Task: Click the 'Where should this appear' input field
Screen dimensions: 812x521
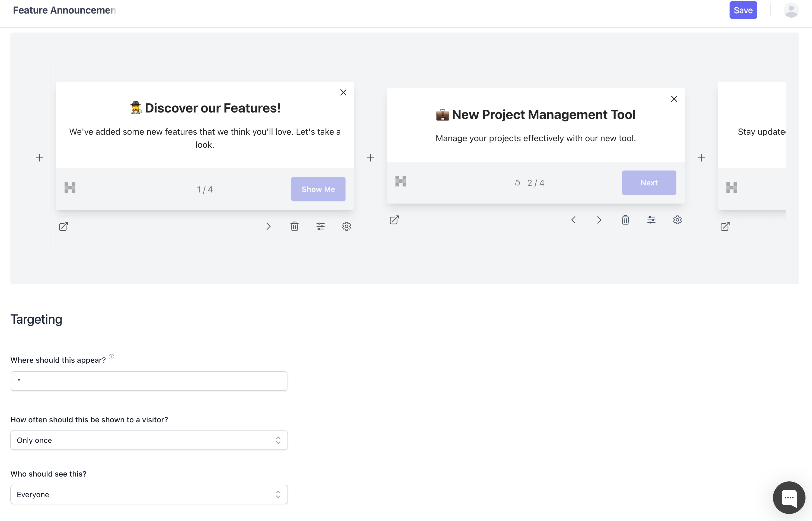Action: (149, 381)
